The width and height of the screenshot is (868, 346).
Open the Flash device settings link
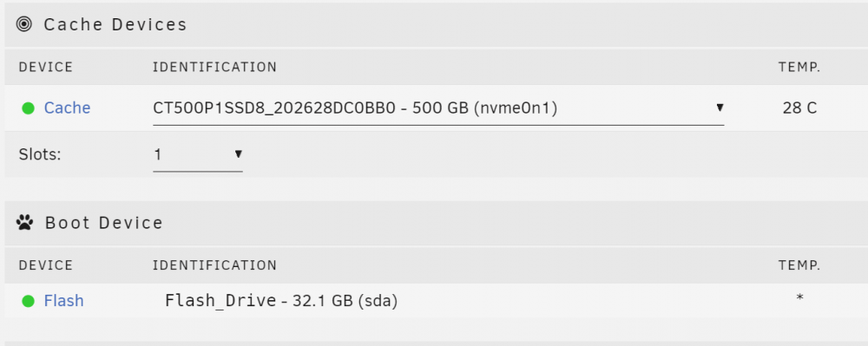[63, 301]
